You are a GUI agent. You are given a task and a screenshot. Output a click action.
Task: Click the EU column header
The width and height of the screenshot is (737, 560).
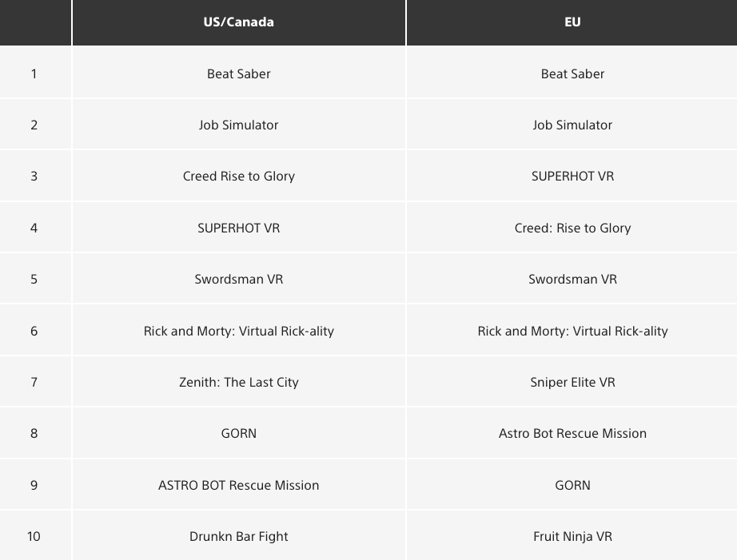tap(572, 22)
